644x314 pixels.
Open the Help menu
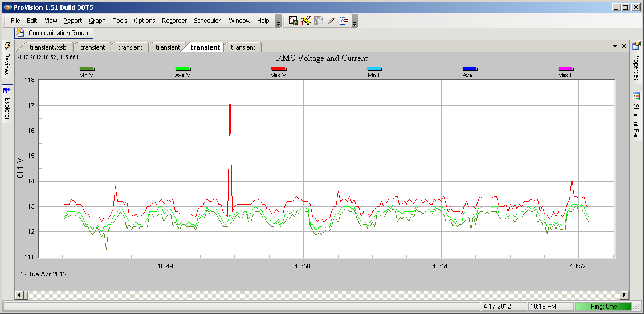[263, 21]
